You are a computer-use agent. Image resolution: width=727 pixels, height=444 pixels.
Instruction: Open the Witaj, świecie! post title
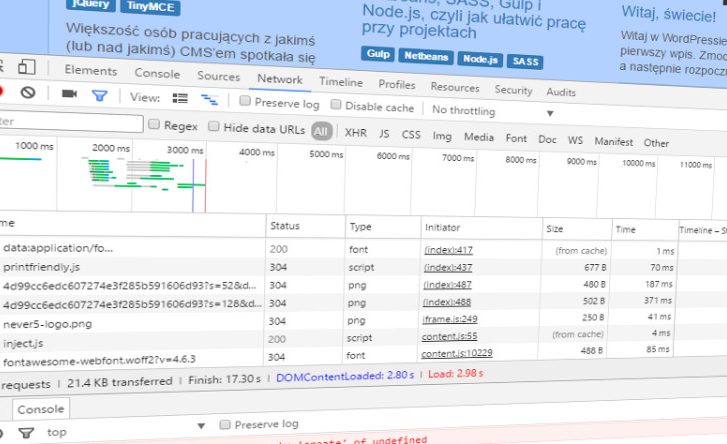669,14
